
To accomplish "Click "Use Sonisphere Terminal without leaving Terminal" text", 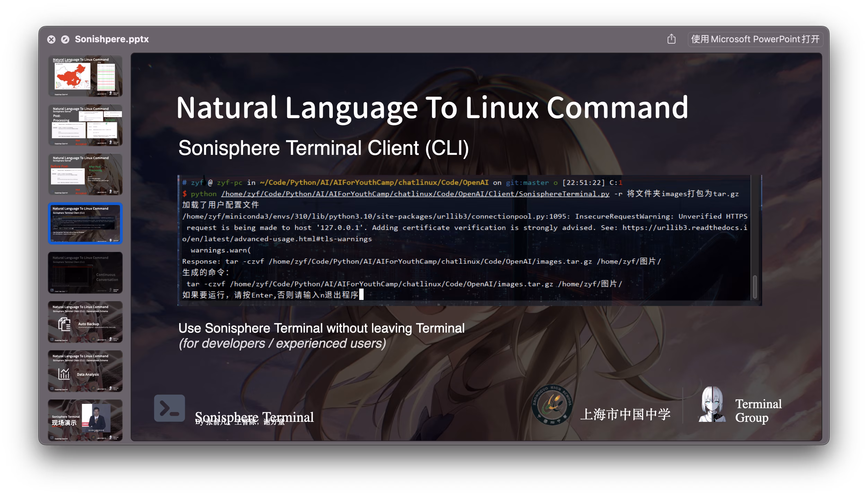I will 321,328.
